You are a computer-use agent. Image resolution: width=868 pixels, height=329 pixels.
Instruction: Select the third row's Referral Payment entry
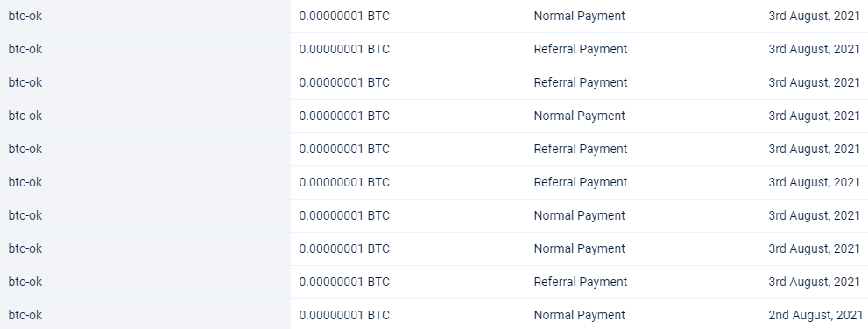tap(580, 82)
